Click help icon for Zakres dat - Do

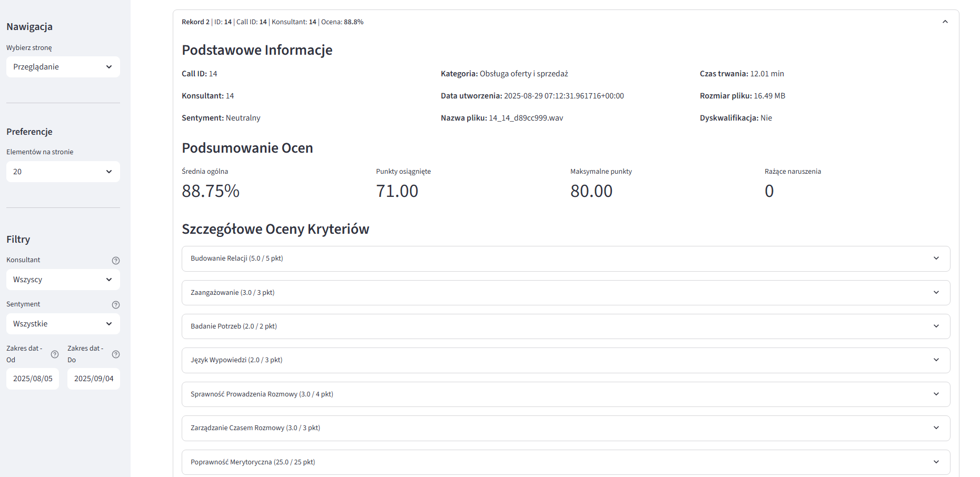116,354
